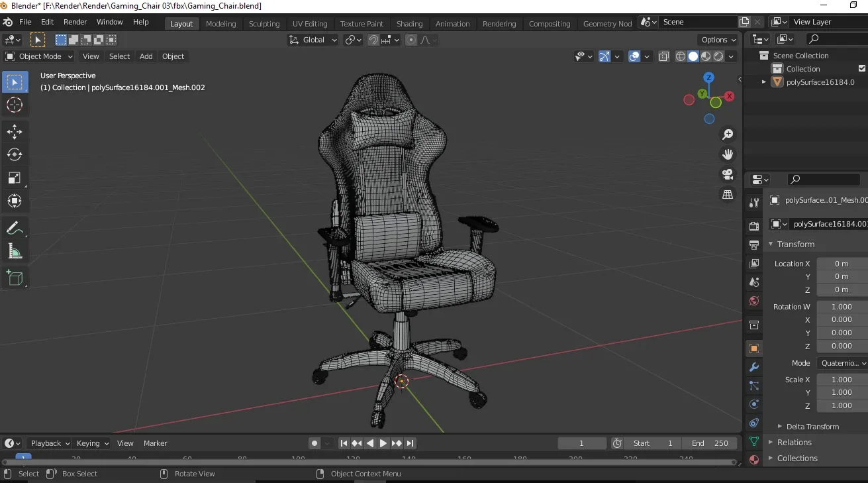Switch to the Sculpting workspace tab
The image size is (868, 483).
pyautogui.click(x=264, y=23)
